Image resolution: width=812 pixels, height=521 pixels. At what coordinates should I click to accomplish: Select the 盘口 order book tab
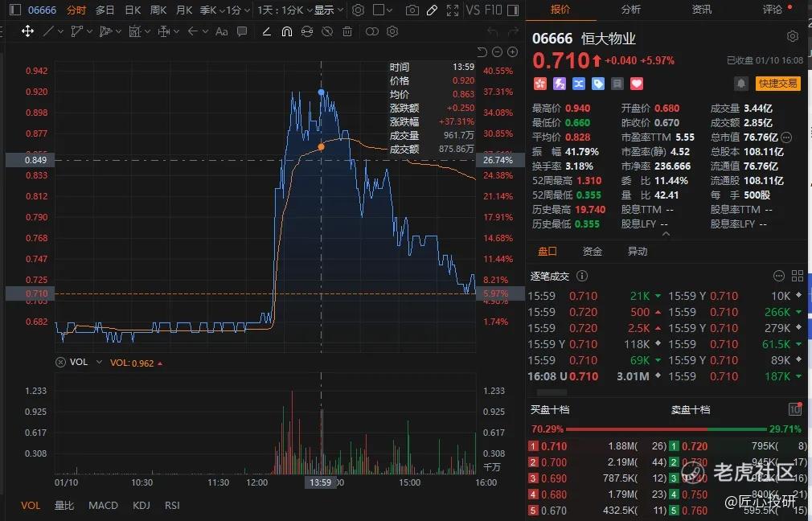click(x=547, y=251)
